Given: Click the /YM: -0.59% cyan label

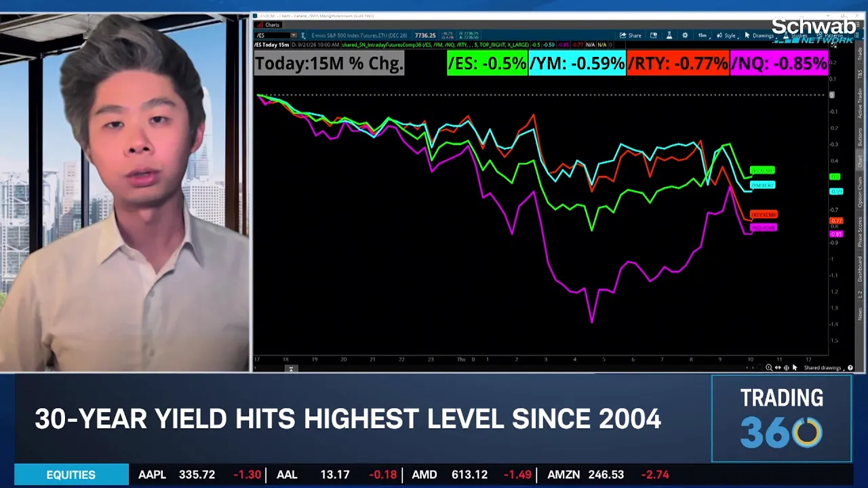Looking at the screenshot, I should pos(577,64).
